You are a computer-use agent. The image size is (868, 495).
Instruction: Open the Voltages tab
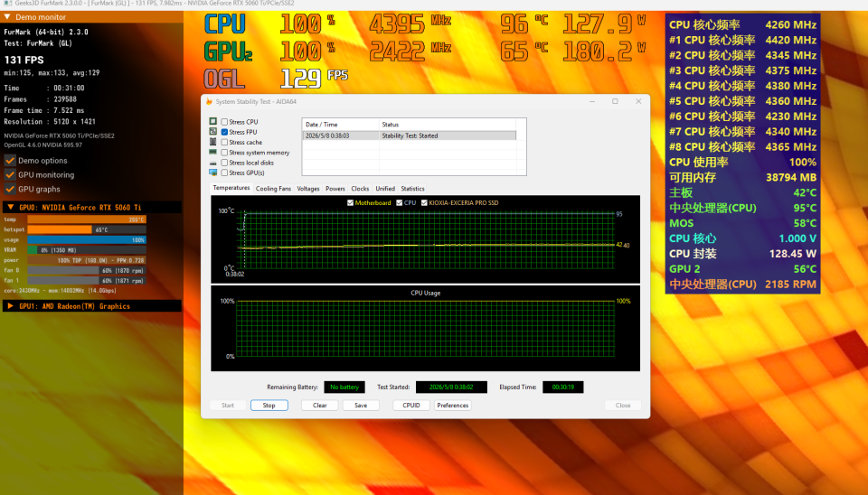pos(308,189)
